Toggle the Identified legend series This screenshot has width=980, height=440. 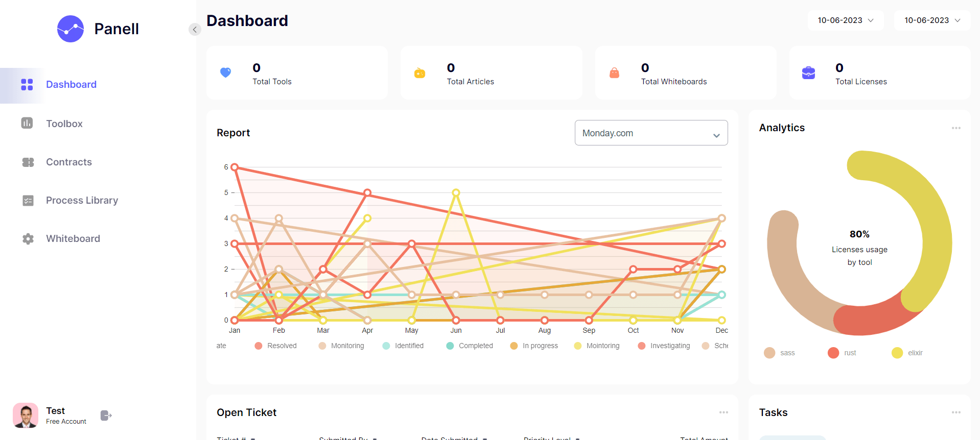(x=403, y=346)
